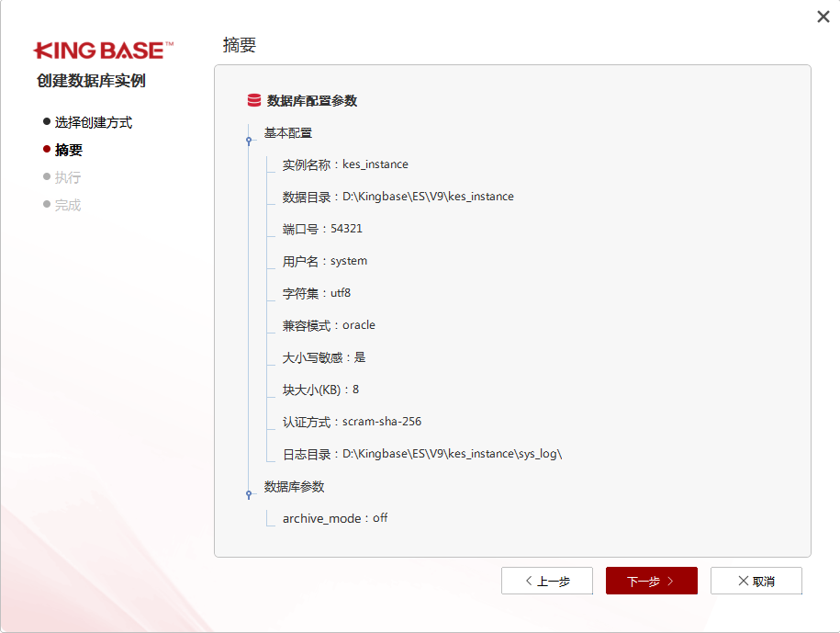Select row 实例名称：kes_instance
The width and height of the screenshot is (840, 633).
345,164
